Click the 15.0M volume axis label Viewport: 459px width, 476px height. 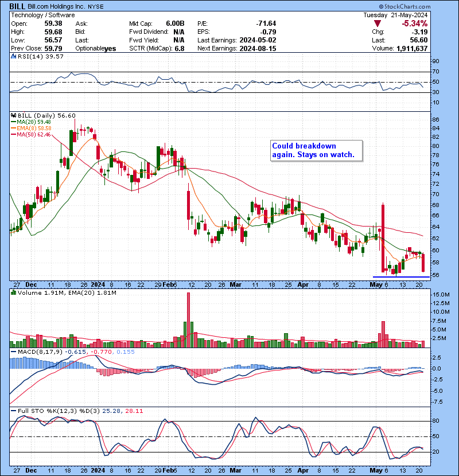pos(441,294)
